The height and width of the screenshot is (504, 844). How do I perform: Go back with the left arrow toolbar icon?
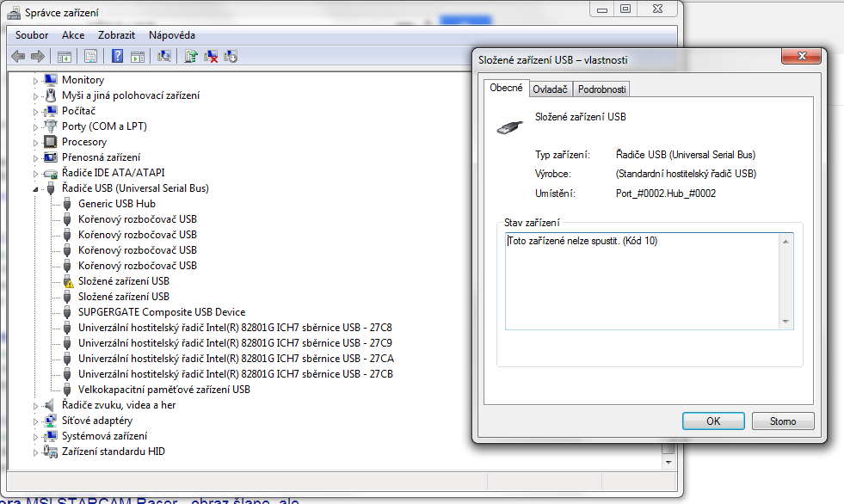(x=18, y=56)
